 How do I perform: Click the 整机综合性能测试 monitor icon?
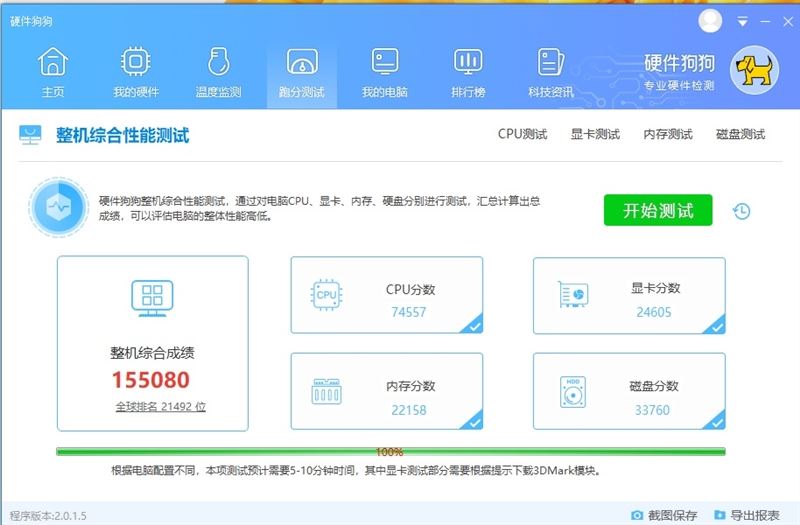click(x=30, y=135)
